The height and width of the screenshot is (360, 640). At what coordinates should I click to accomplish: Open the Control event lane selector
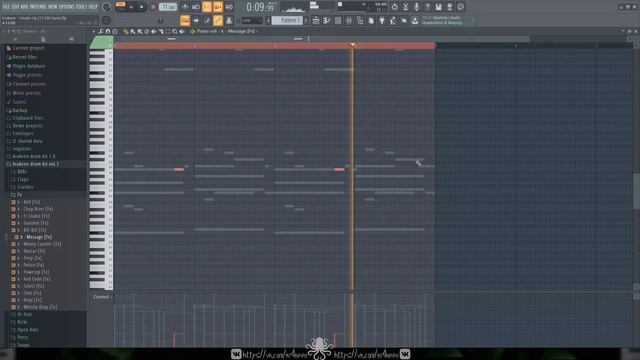click(101, 297)
